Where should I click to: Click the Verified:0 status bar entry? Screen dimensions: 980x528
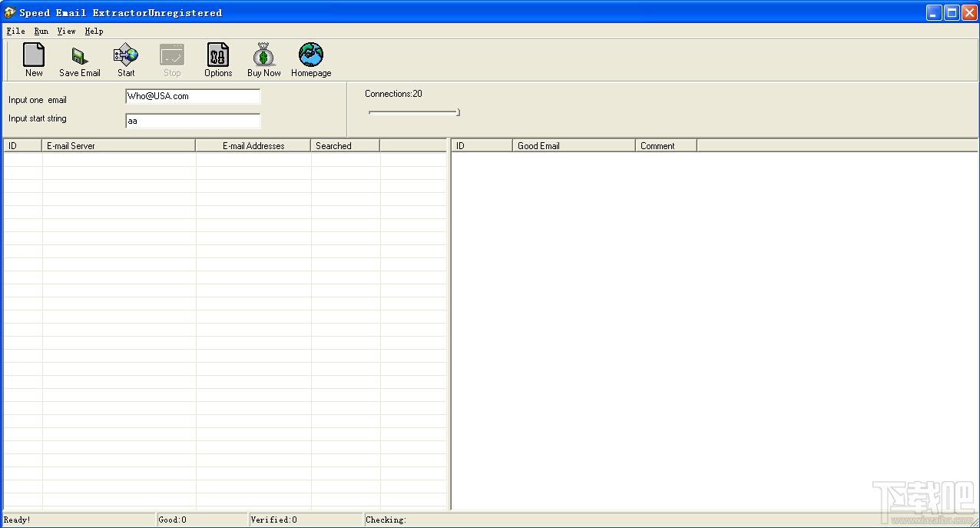click(274, 520)
